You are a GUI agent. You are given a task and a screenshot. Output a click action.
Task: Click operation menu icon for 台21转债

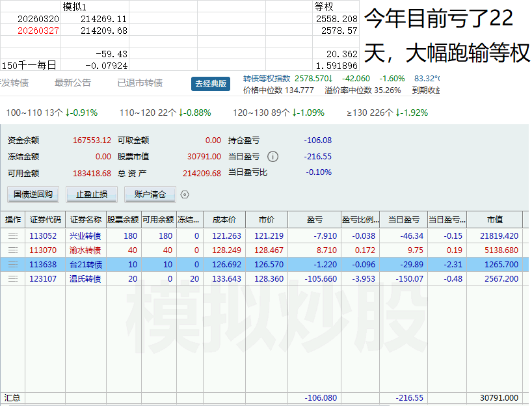(12, 264)
